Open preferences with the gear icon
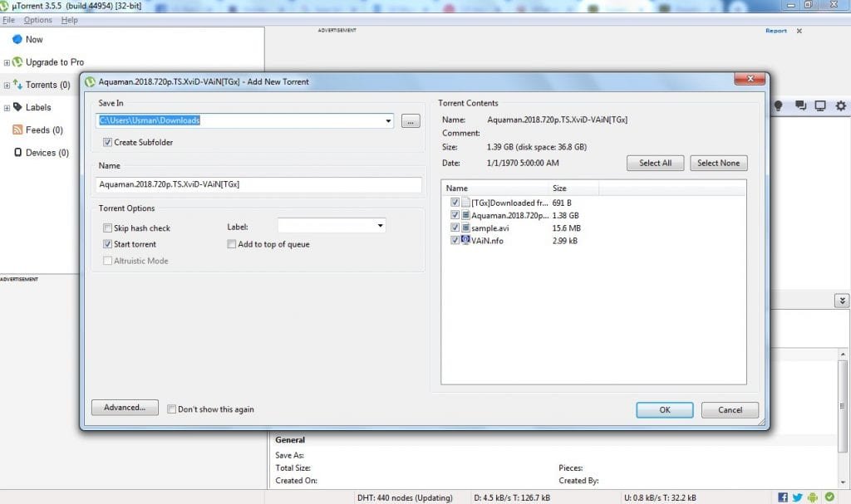The width and height of the screenshot is (851, 504). point(840,106)
